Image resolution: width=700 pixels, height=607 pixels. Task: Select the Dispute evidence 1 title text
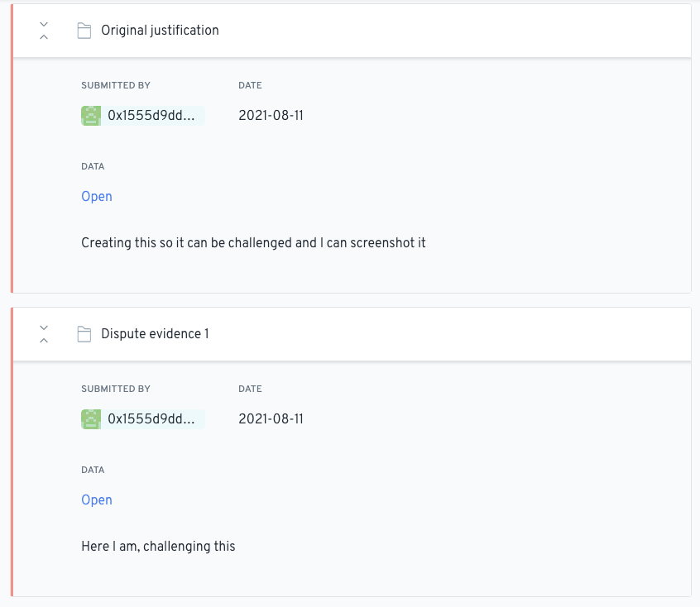(x=155, y=334)
